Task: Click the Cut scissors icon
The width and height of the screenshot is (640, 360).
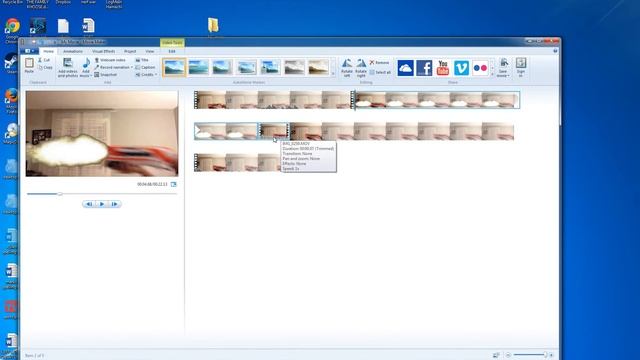Action: point(40,60)
